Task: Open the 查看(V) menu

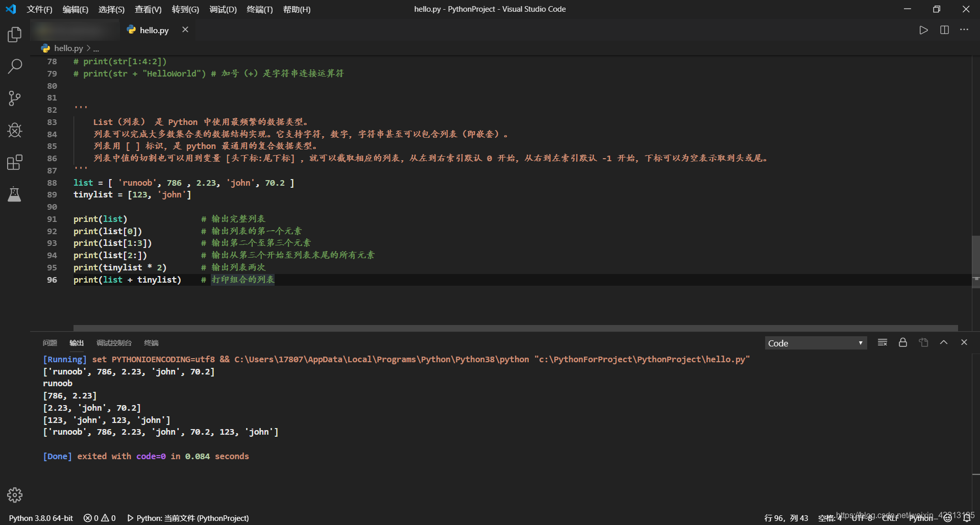Action: click(148, 9)
